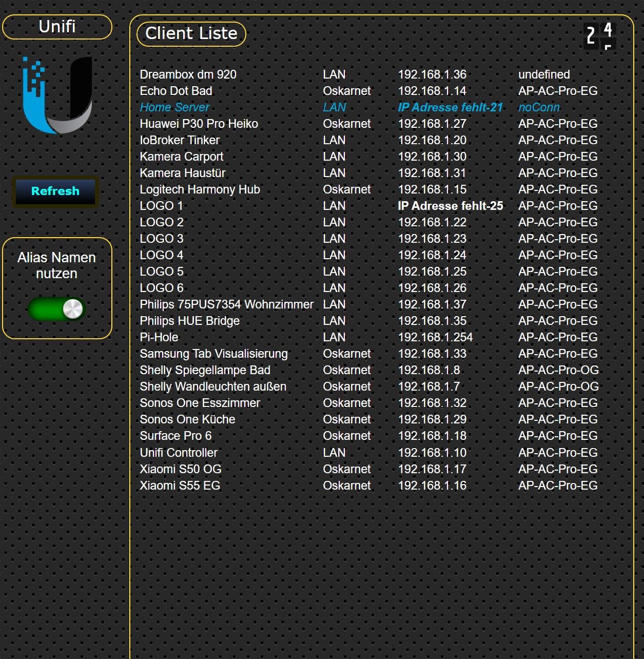Select the Unifi Controller client

click(x=179, y=453)
